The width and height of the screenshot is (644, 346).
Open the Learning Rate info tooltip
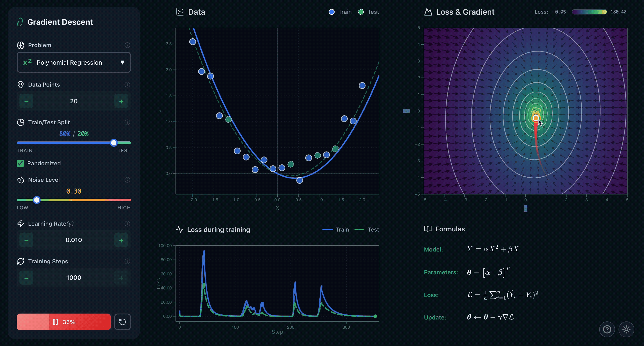click(x=127, y=224)
